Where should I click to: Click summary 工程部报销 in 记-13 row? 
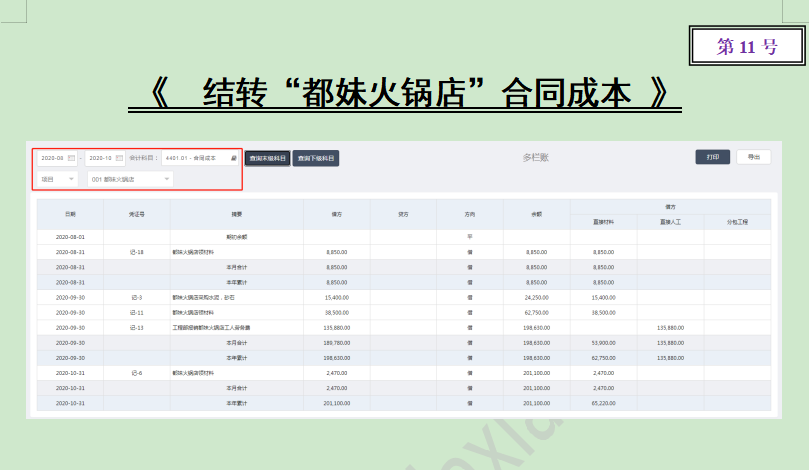point(212,328)
